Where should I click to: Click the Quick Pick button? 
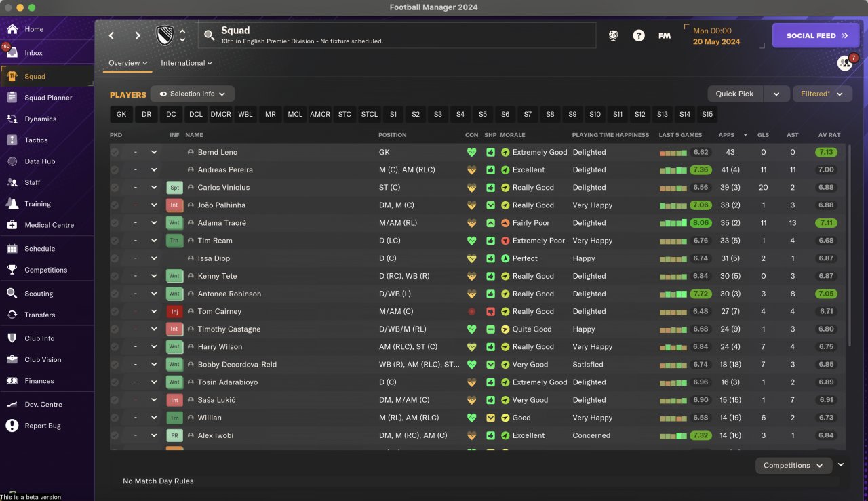pos(735,94)
